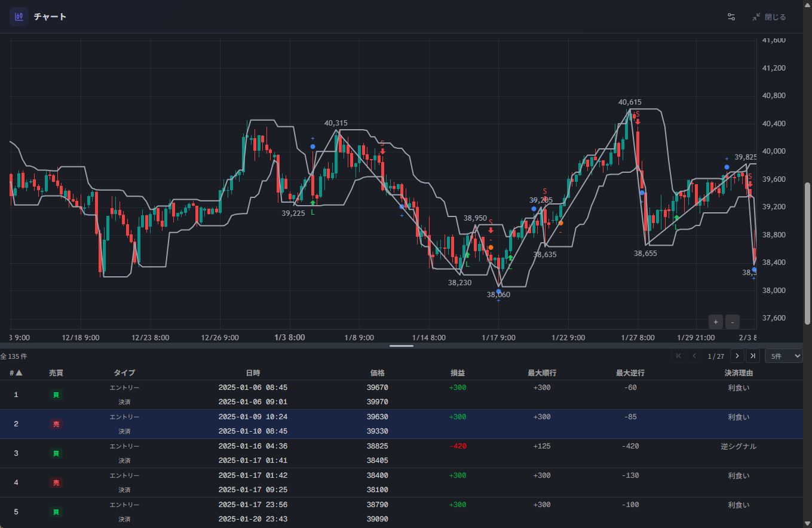Click the 41,200 price axis label
Image resolution: width=812 pixels, height=528 pixels.
pos(773,68)
